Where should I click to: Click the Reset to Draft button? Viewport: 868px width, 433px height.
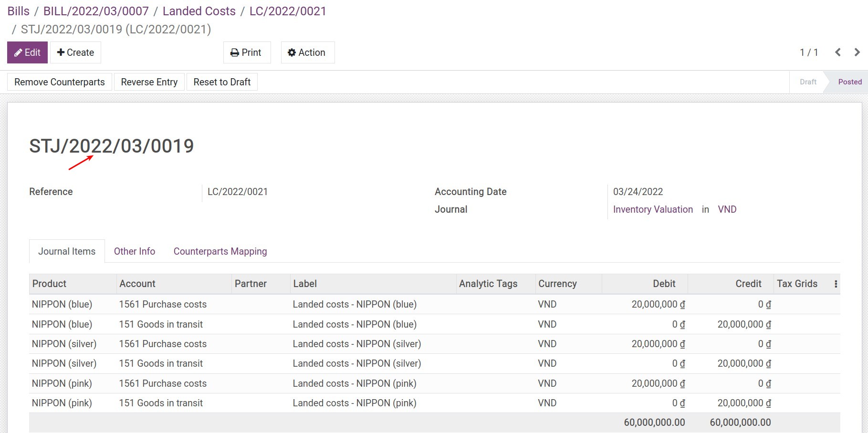222,82
